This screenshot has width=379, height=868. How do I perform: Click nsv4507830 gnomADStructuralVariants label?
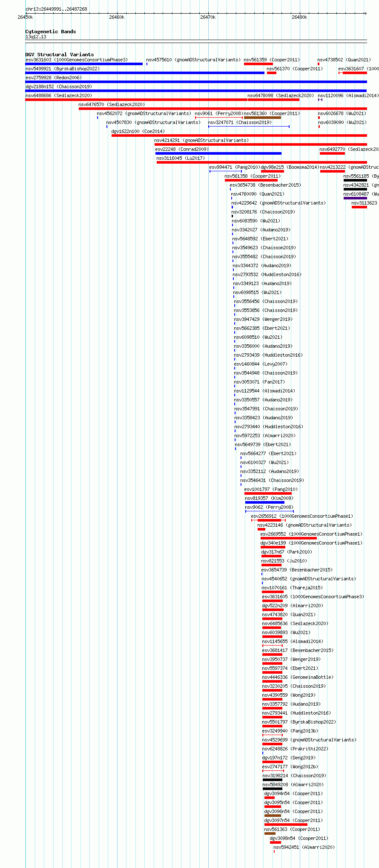point(153,122)
